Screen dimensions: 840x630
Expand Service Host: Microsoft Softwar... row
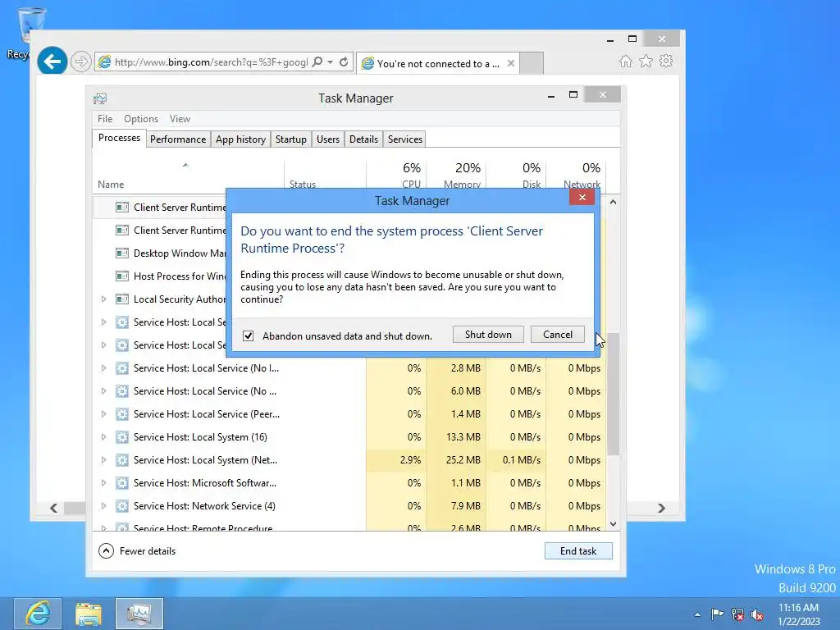(104, 483)
